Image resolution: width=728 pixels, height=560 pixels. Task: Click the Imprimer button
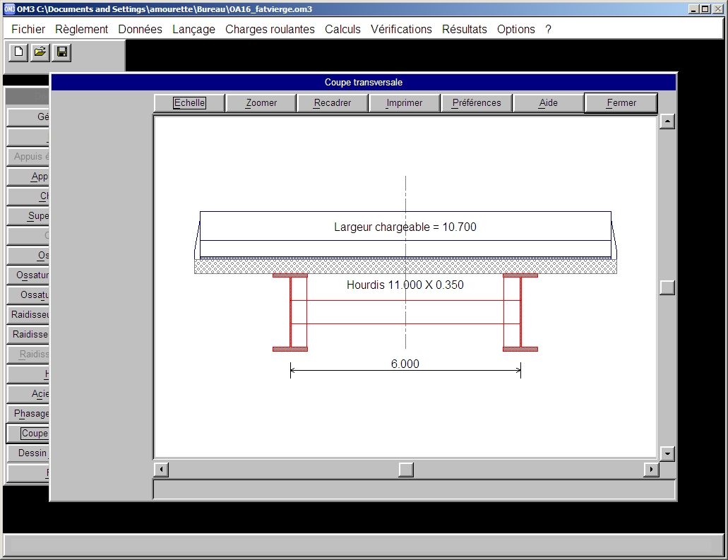405,102
